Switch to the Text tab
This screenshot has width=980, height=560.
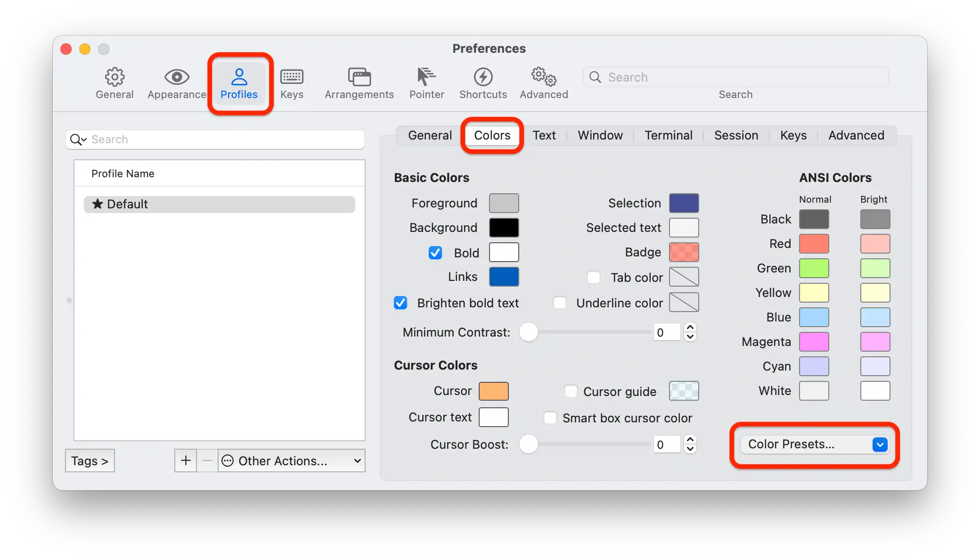[x=544, y=135]
